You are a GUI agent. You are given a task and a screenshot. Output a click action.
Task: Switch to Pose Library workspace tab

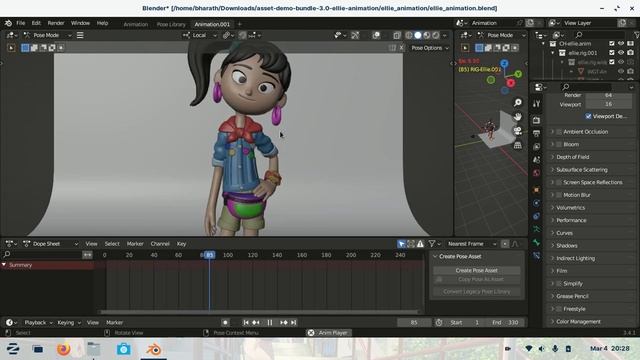pyautogui.click(x=171, y=24)
